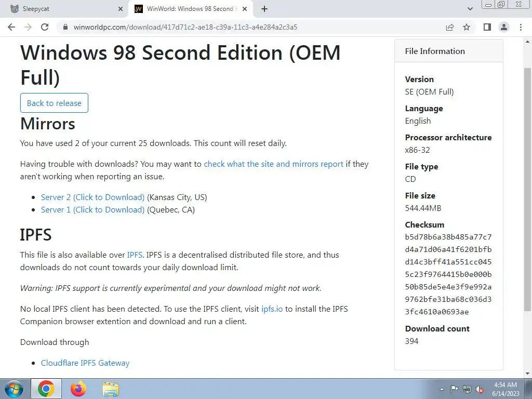Click the IPFS section heading

point(36,235)
